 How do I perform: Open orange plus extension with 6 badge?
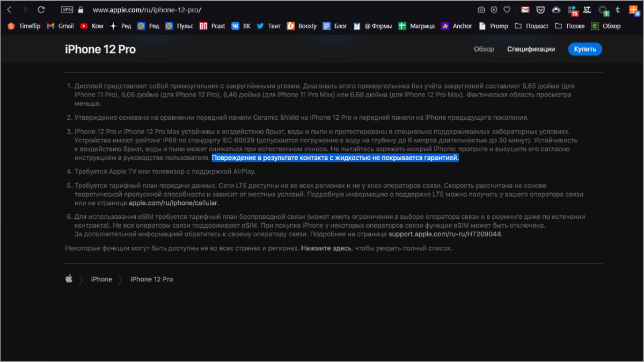pos(634,10)
